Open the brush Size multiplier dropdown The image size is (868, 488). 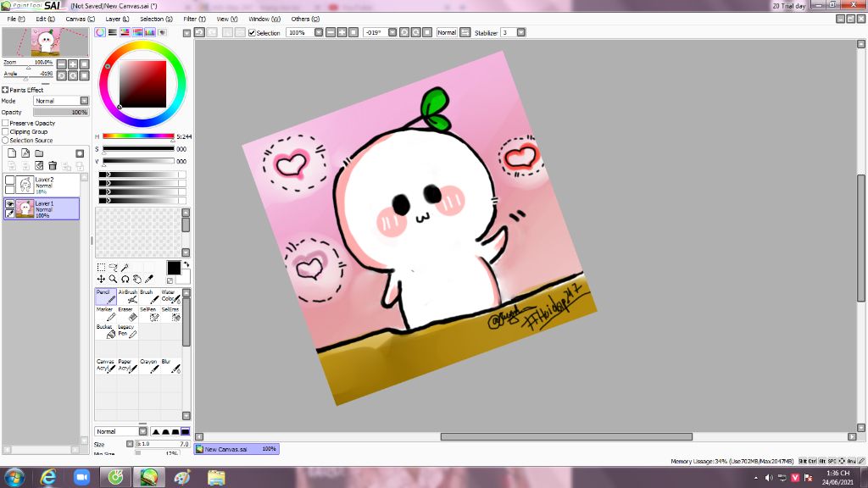click(x=130, y=444)
